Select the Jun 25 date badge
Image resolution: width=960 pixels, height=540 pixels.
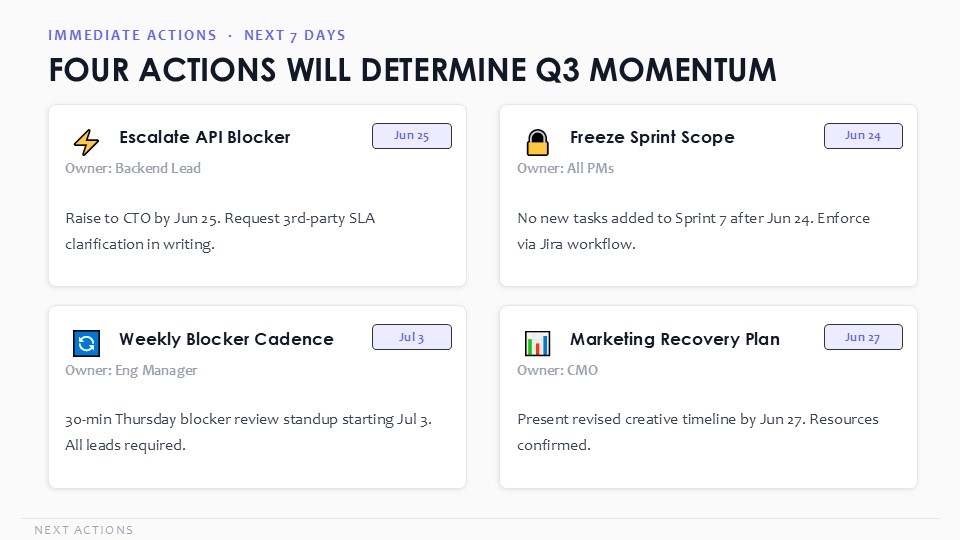[412, 136]
